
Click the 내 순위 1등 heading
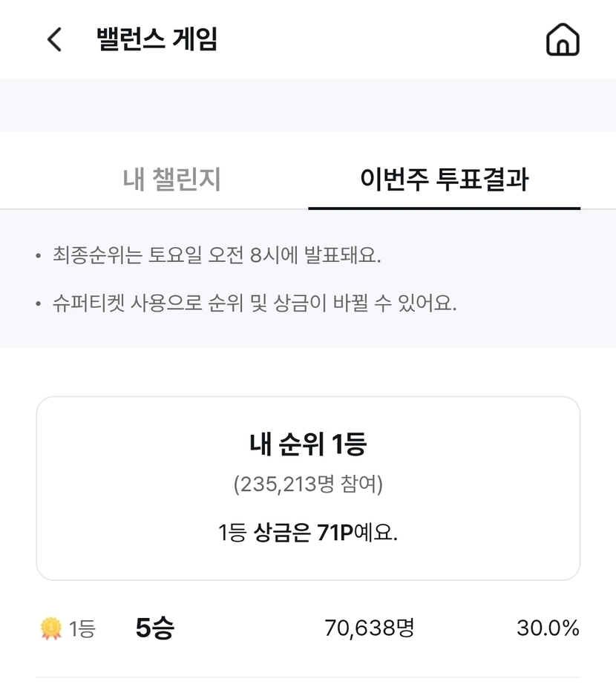tap(308, 444)
